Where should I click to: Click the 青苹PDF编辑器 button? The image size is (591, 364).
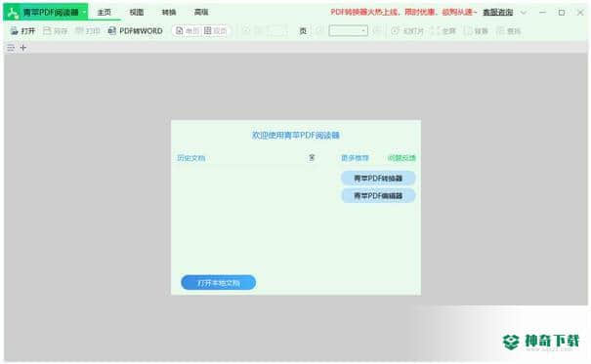378,196
